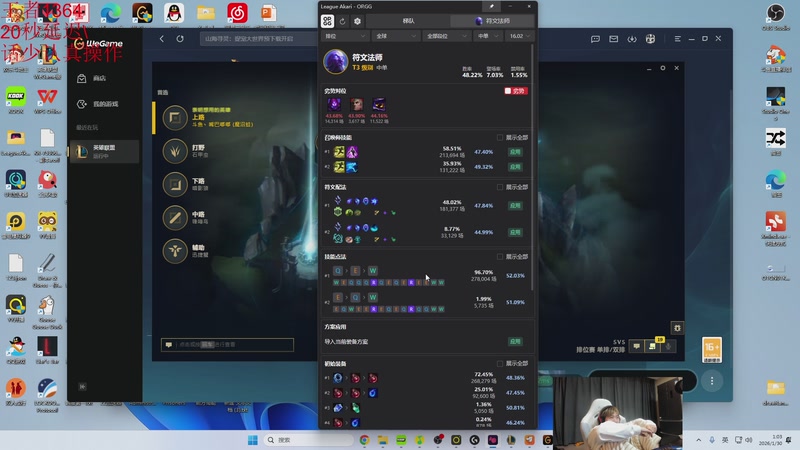Open League Akari settings gear
The image size is (800, 450).
click(357, 21)
